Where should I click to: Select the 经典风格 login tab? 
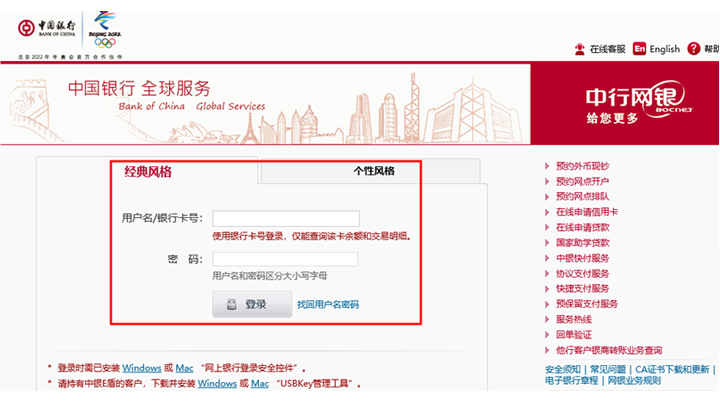[x=148, y=172]
